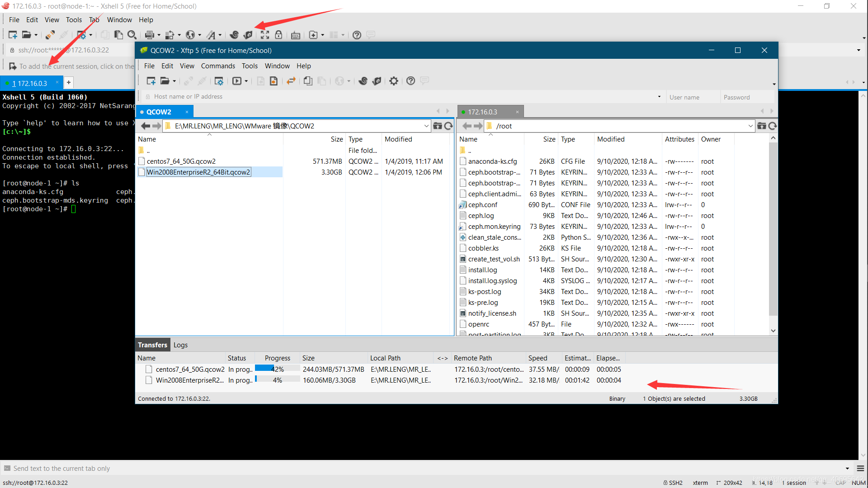The image size is (868, 488).
Task: Close the 172.16.0.3 tab in Xftp
Action: pos(517,112)
